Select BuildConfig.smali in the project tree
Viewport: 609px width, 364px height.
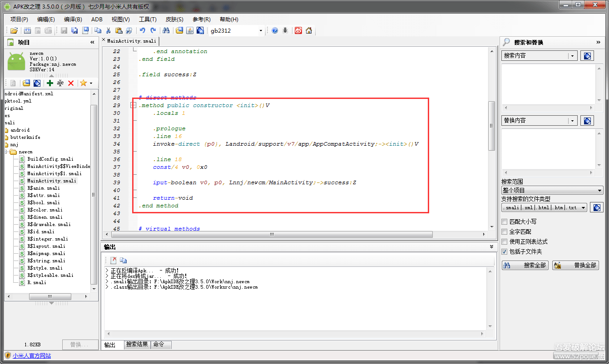point(50,159)
